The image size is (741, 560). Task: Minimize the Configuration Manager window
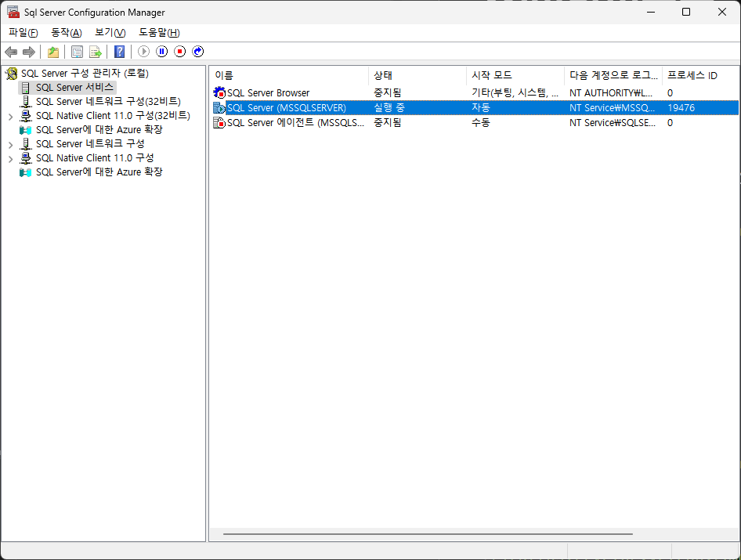pos(651,12)
